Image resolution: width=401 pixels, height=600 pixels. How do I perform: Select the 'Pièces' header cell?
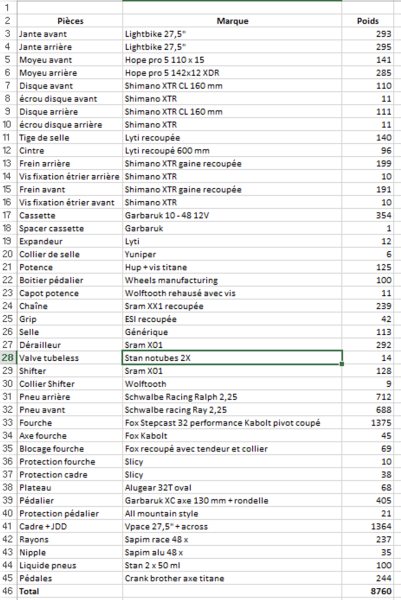click(x=70, y=21)
